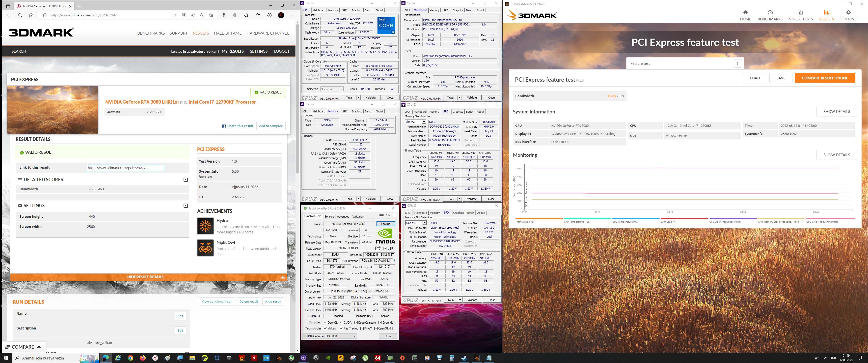
Task: Open Tools dropdown arrow in CPU-Z CPU window
Action: tap(358, 98)
